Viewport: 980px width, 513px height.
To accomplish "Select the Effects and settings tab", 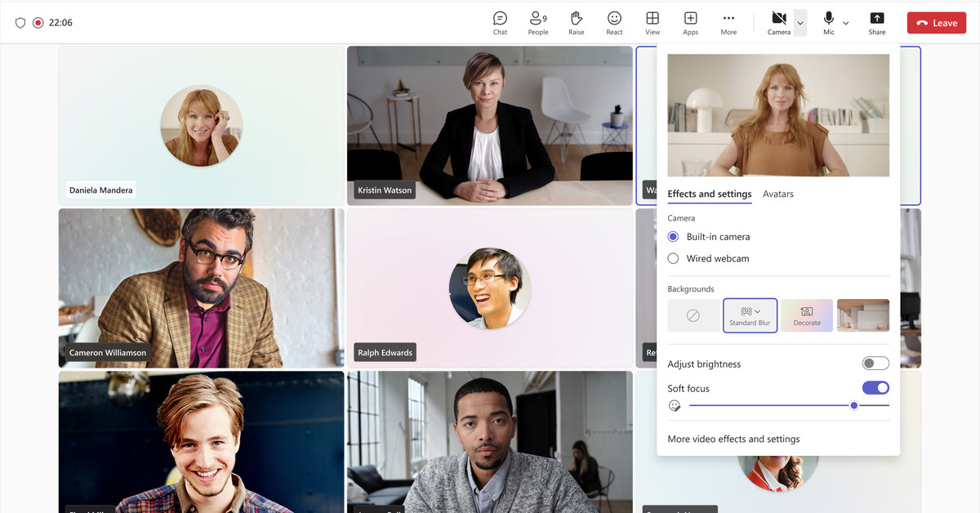I will [709, 194].
